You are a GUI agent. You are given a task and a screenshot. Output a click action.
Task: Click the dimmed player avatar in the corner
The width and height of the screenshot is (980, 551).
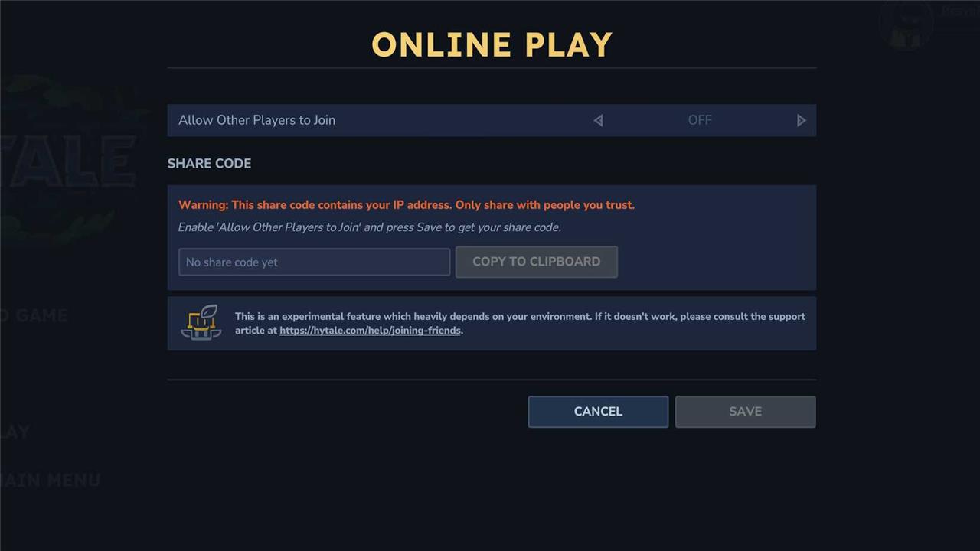click(906, 24)
